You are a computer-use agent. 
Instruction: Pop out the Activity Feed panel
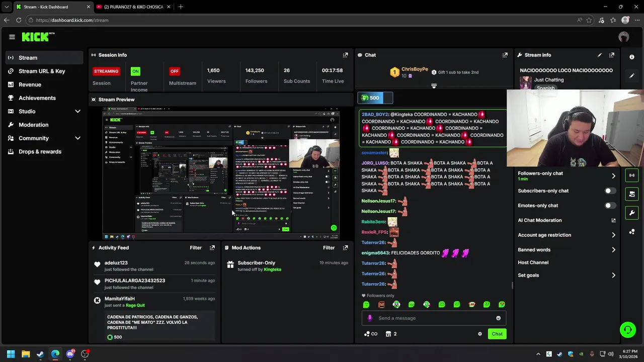click(x=212, y=247)
